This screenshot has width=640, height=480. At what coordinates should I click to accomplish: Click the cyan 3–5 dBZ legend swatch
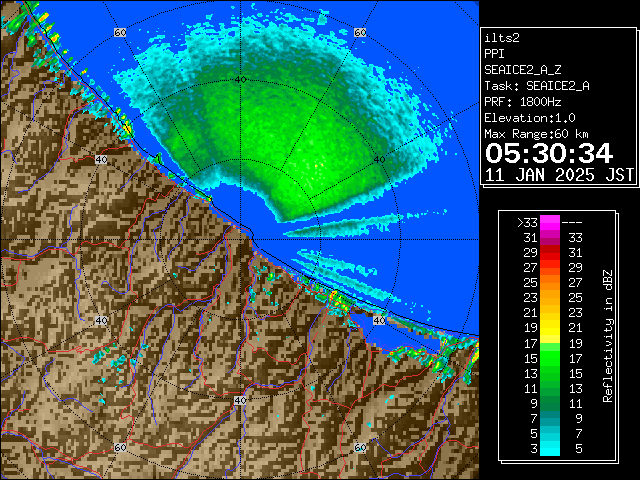550,449
